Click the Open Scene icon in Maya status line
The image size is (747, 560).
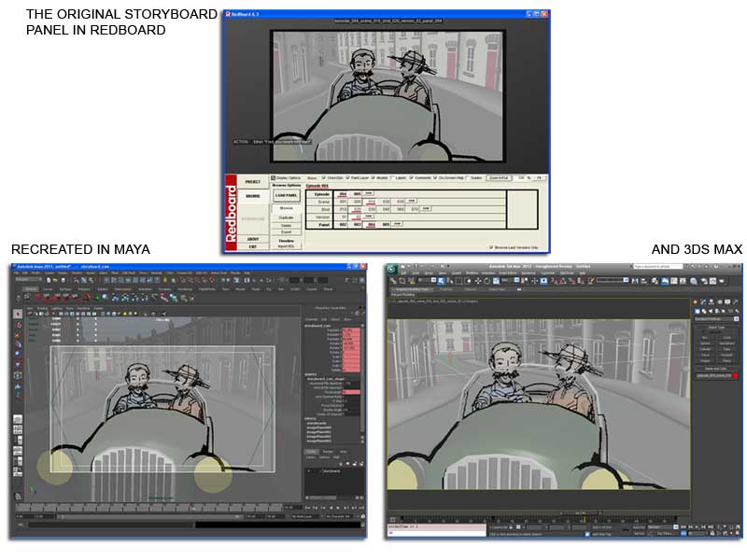pyautogui.click(x=55, y=280)
